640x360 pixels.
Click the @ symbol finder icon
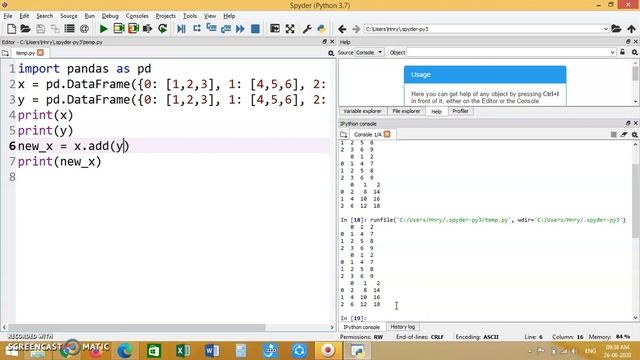pyautogui.click(x=84, y=29)
